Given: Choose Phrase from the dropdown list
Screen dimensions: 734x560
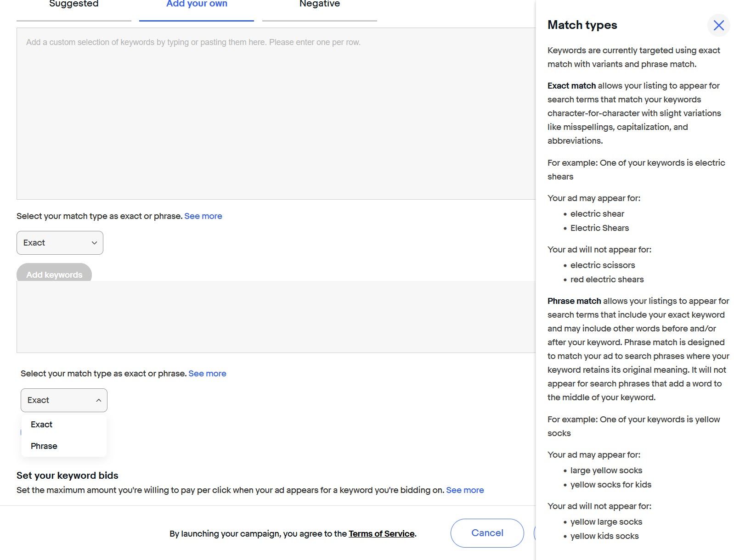Looking at the screenshot, I should point(44,446).
